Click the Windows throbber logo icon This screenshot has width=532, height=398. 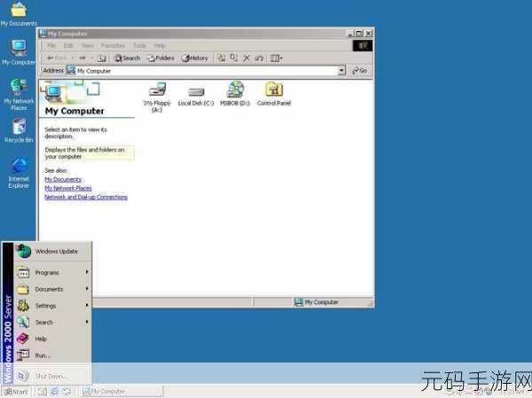pyautogui.click(x=363, y=45)
